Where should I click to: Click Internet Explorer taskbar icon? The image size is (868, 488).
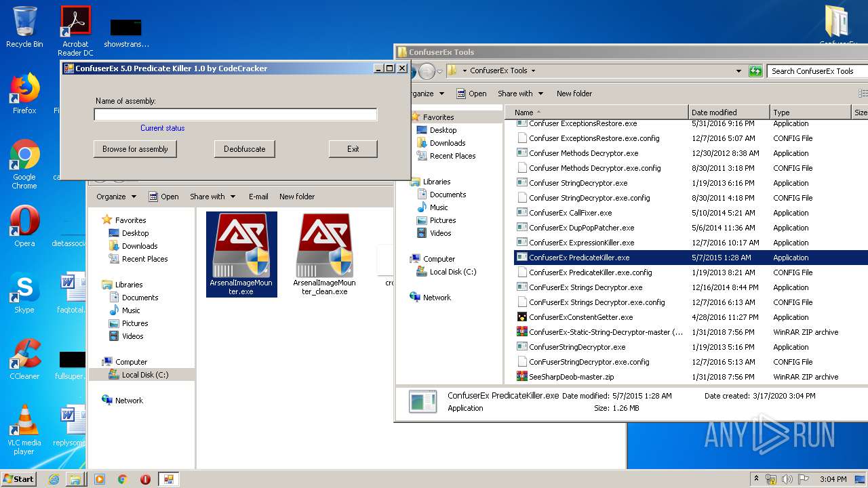(54, 479)
